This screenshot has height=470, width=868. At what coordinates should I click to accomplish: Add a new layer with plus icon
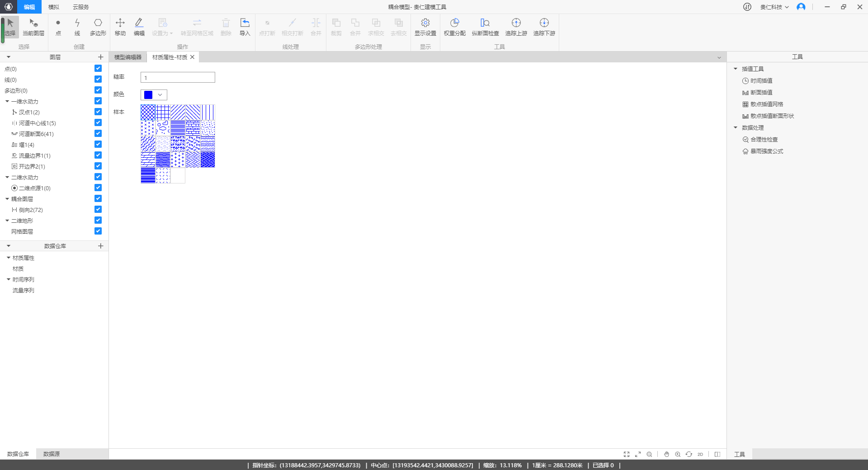(101, 57)
